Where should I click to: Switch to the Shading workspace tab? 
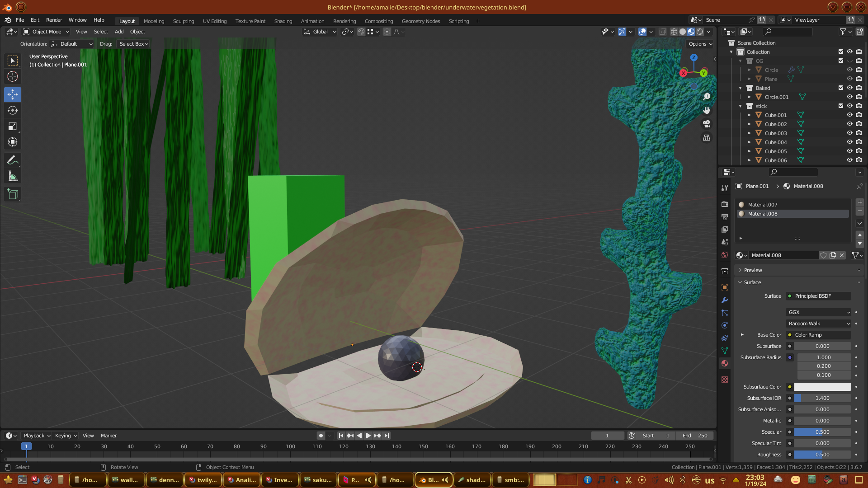(283, 21)
